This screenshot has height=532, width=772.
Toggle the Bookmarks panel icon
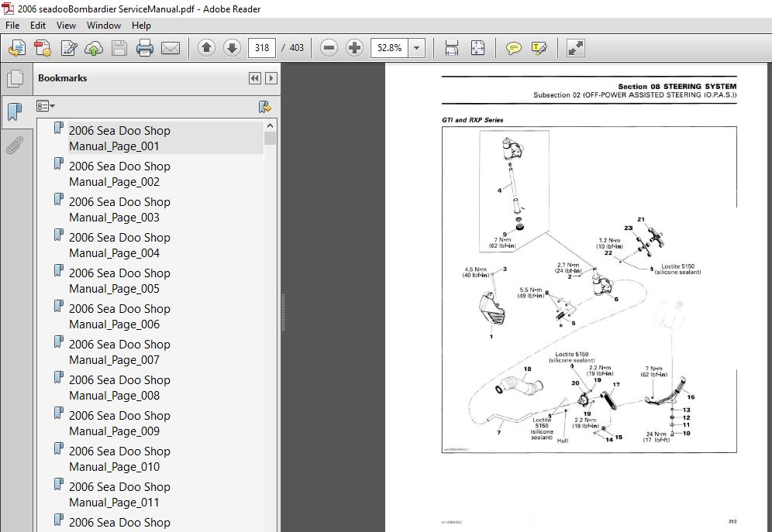coord(16,112)
